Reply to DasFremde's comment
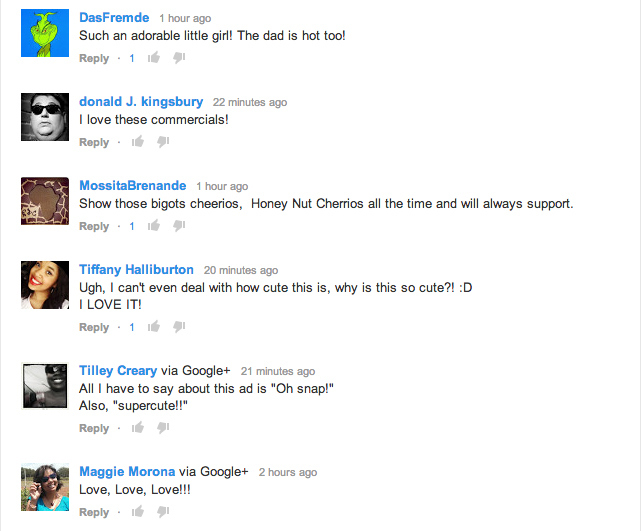 pos(94,58)
